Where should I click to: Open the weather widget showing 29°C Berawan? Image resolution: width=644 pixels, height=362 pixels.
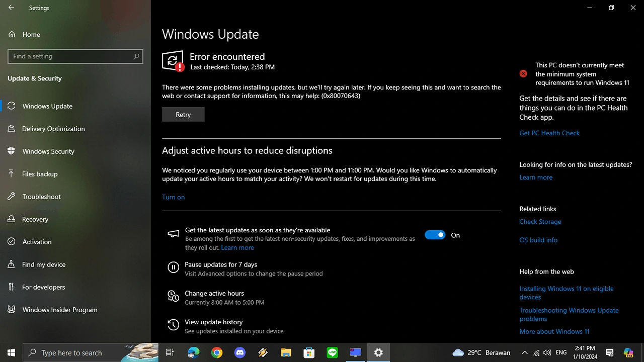tap(481, 352)
